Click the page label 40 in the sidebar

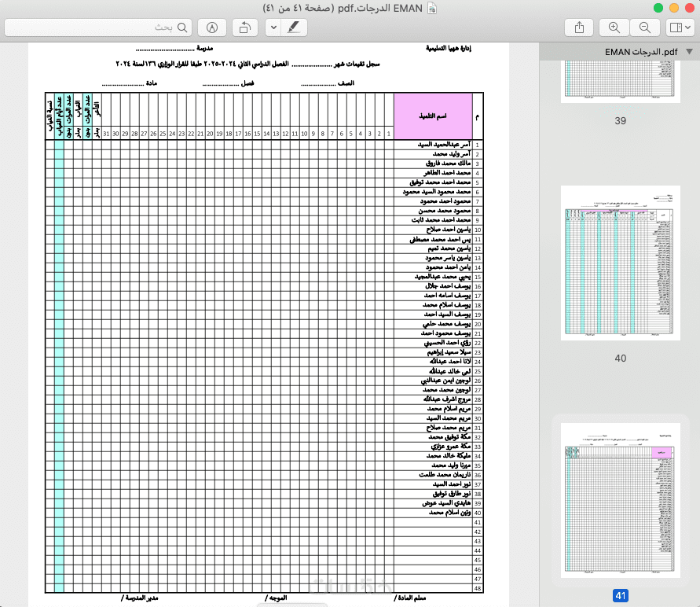pyautogui.click(x=620, y=359)
